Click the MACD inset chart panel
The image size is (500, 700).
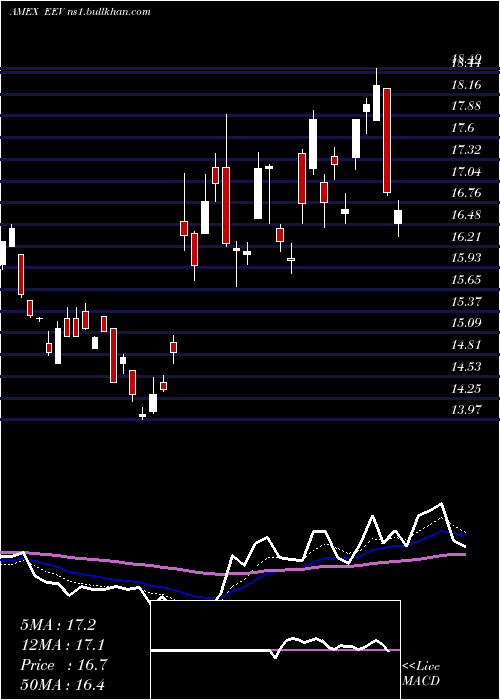click(x=275, y=650)
